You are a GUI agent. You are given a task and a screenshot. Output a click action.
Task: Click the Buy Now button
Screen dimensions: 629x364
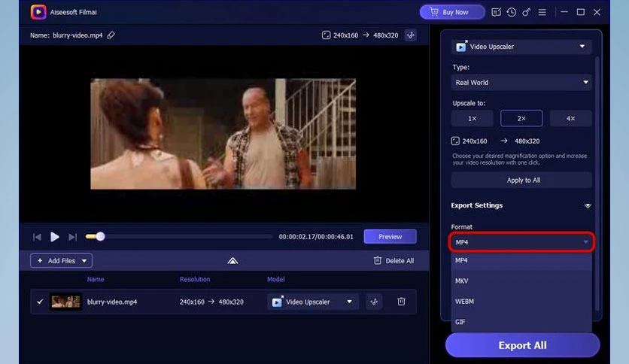452,12
